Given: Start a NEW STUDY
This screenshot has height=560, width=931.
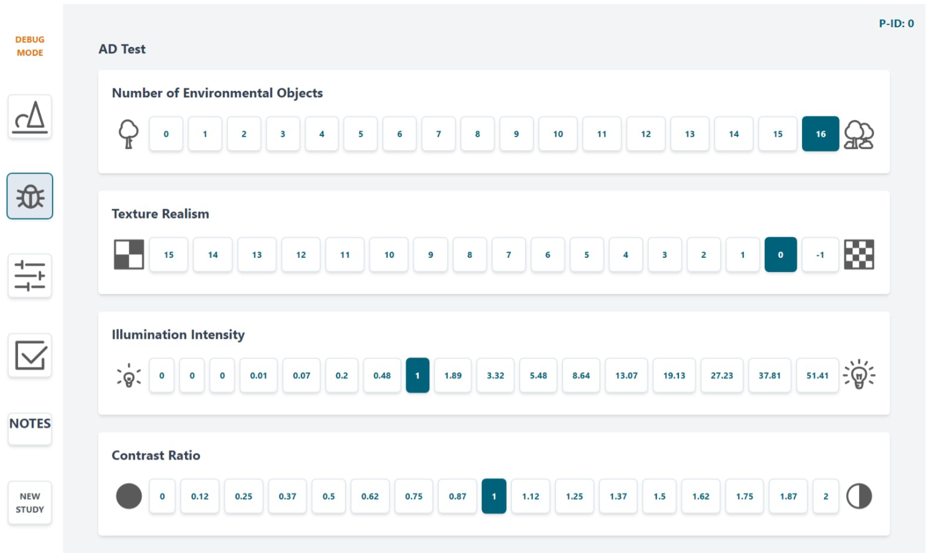Looking at the screenshot, I should tap(30, 503).
